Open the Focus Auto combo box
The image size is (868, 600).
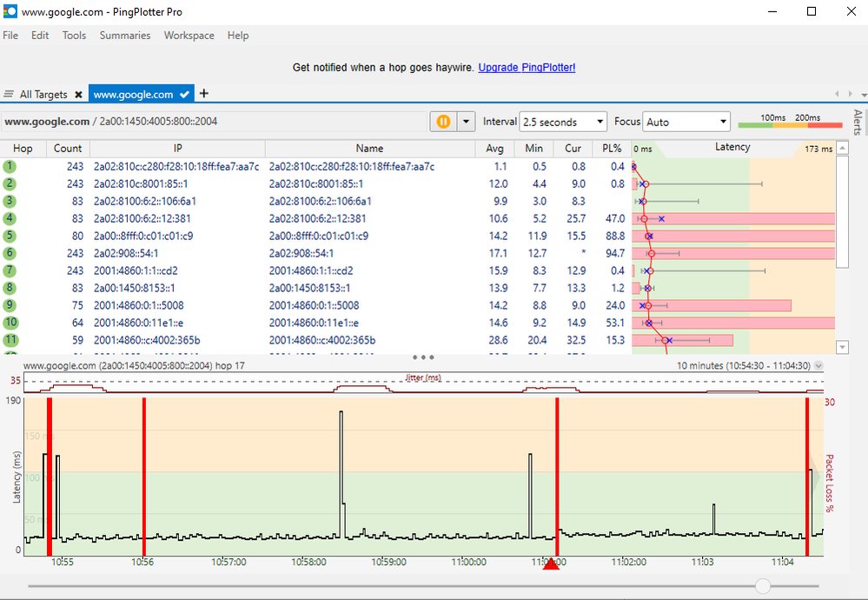point(686,122)
